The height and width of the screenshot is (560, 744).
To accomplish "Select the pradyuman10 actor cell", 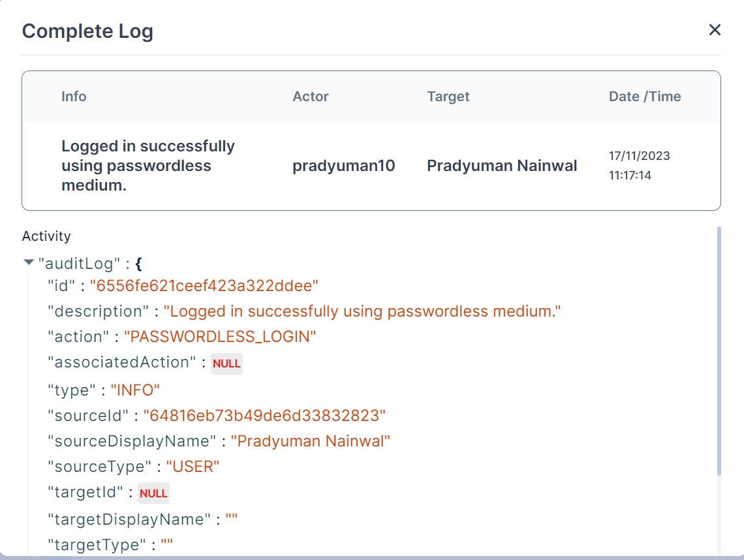I will pyautogui.click(x=343, y=166).
